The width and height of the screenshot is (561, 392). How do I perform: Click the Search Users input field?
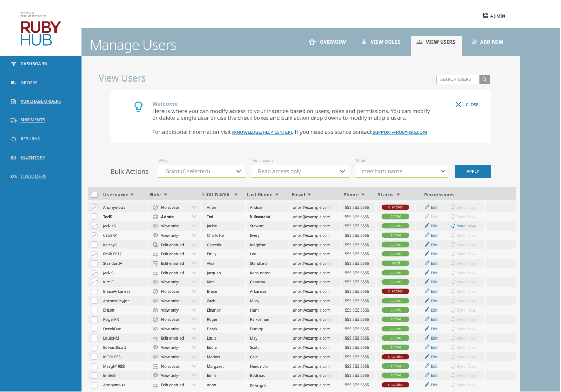pyautogui.click(x=458, y=79)
